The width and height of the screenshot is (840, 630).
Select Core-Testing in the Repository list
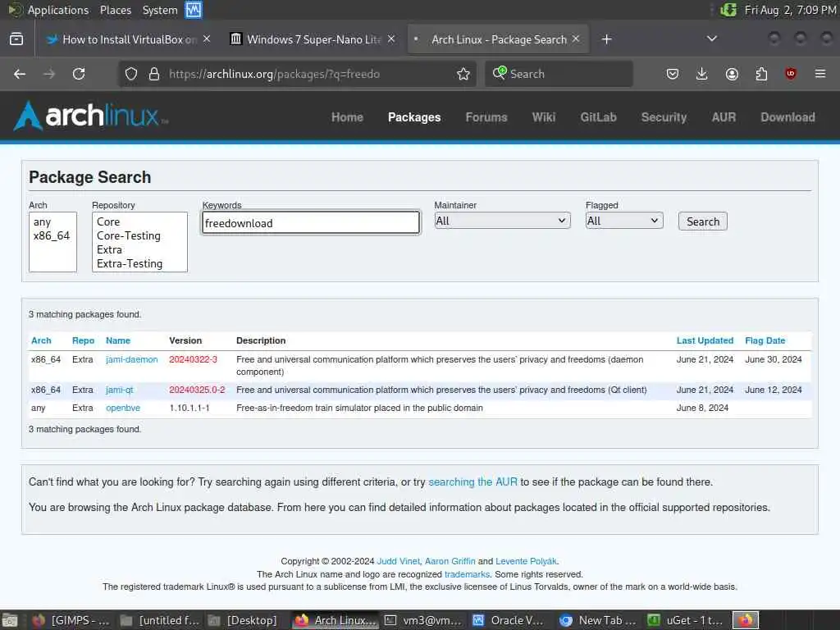click(x=129, y=235)
